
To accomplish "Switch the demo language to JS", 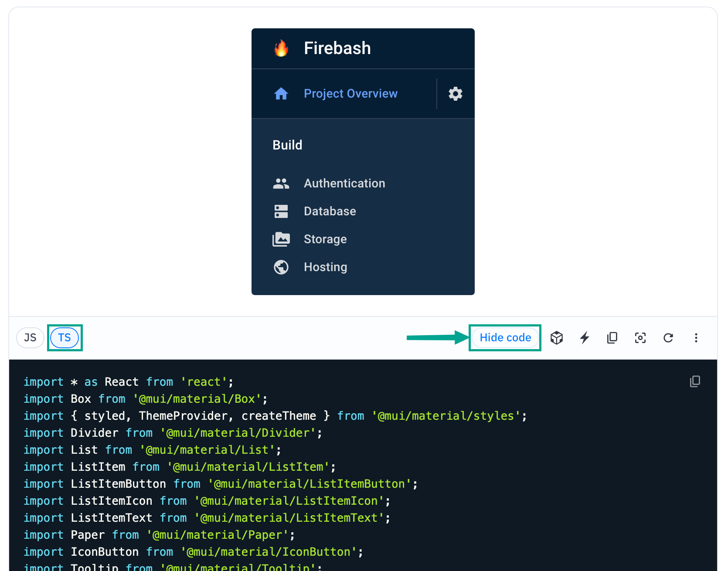I will pyautogui.click(x=30, y=337).
